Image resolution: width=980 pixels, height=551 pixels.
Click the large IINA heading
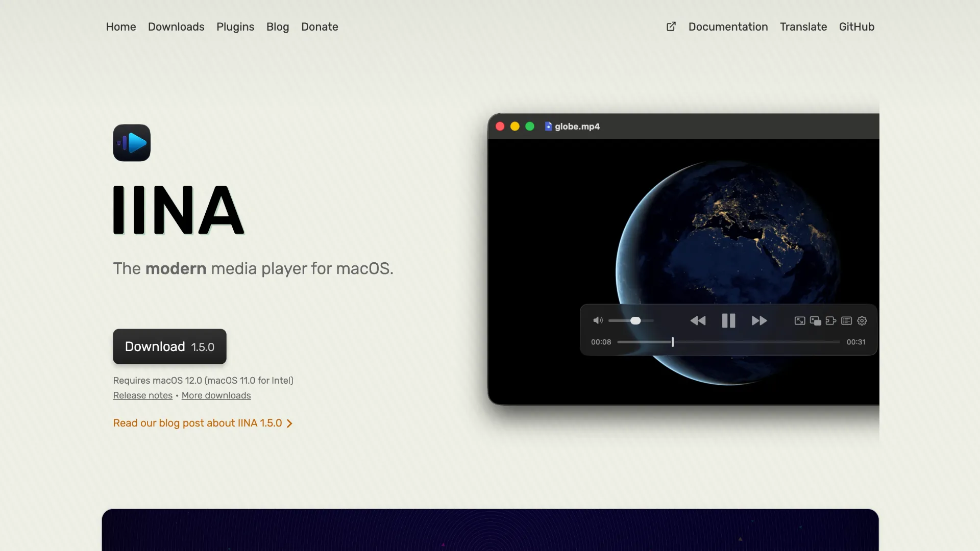click(x=178, y=210)
